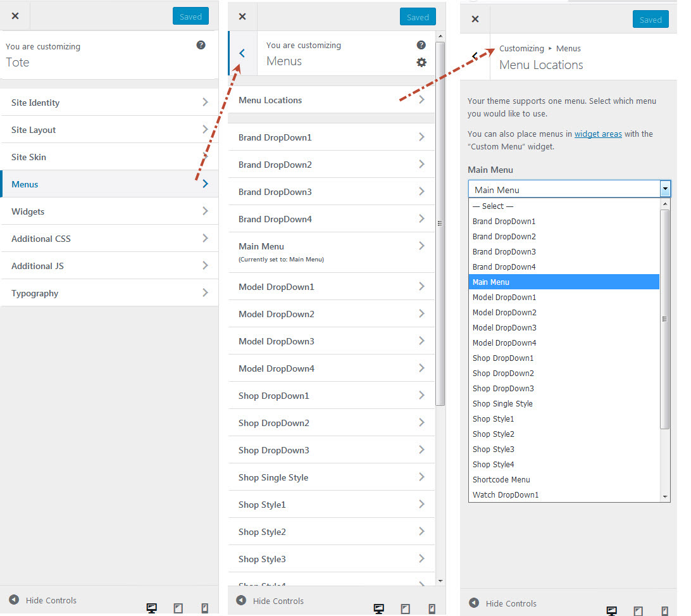Choose Shop Single Style in the dropdown list
This screenshot has width=691, height=616.
click(x=564, y=403)
